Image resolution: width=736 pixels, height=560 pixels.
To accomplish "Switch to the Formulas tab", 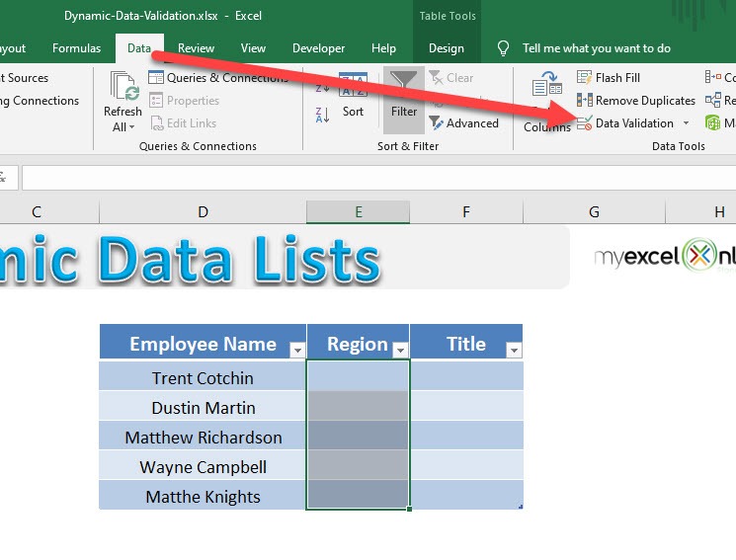I will 76,48.
